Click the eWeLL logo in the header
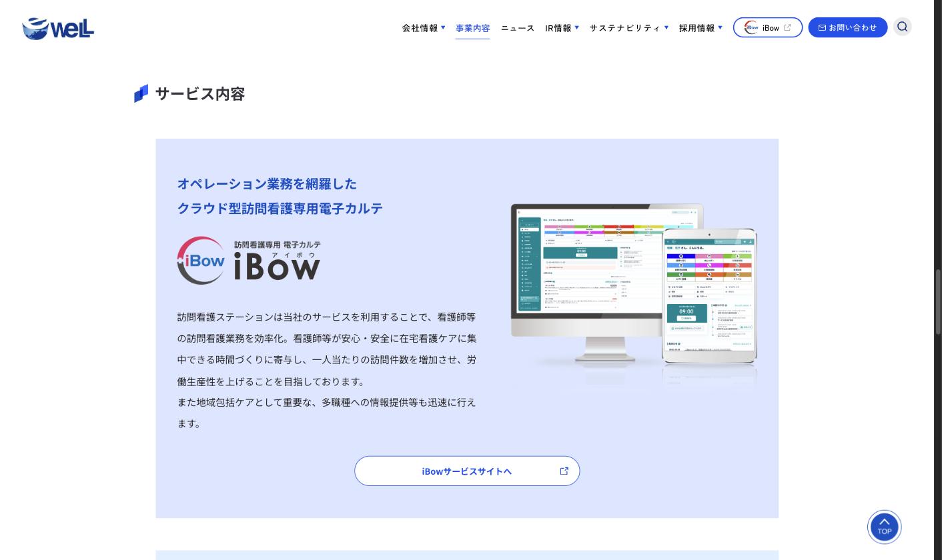Screen dimensions: 942x560 (x=58, y=29)
